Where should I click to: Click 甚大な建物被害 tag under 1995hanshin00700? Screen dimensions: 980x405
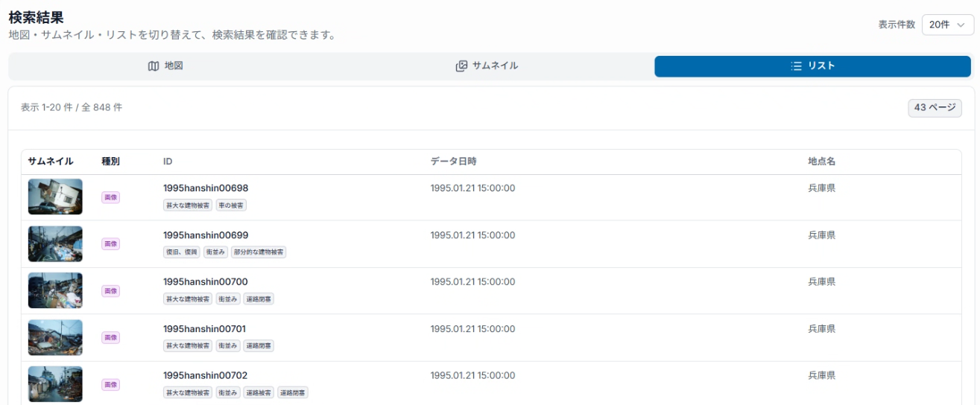tap(188, 299)
